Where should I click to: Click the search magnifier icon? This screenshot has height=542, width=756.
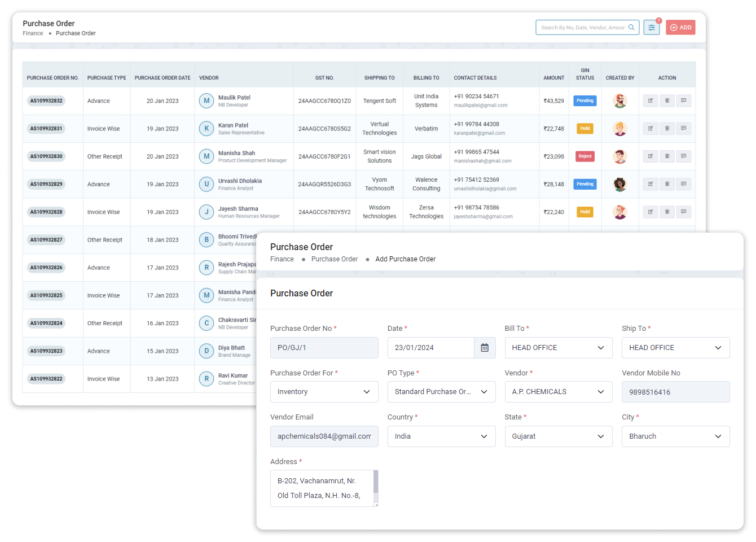coord(631,28)
